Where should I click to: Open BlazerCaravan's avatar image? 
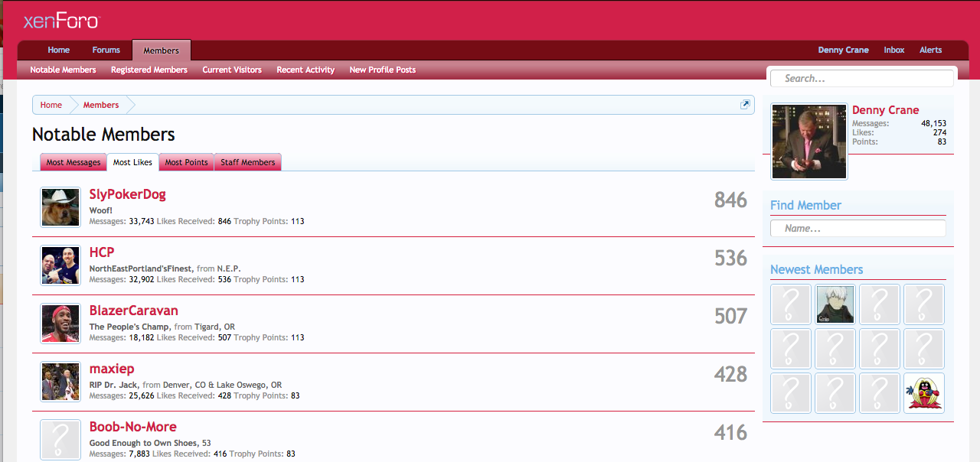[60, 324]
